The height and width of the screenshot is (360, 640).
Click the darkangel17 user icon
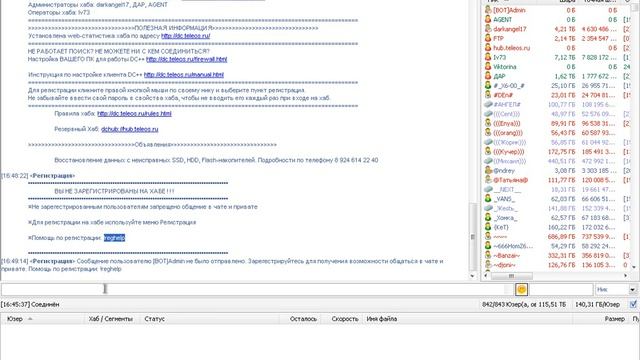tap(488, 29)
